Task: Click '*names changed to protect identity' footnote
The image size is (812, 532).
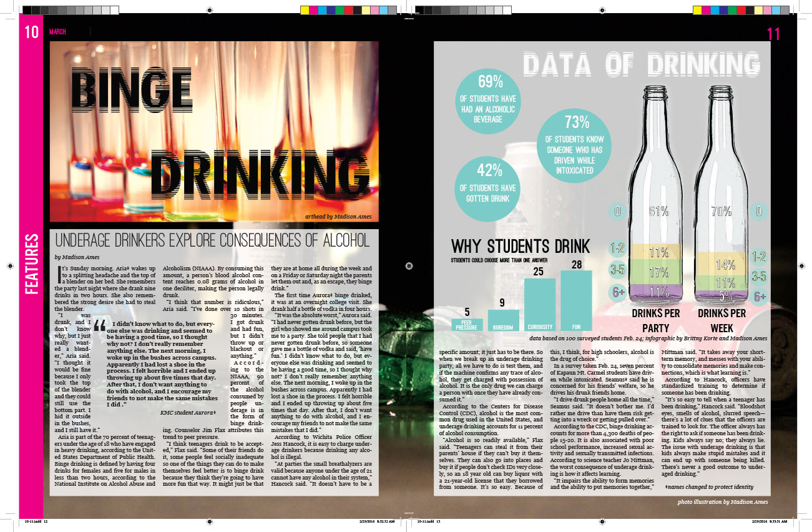Action: (708, 487)
